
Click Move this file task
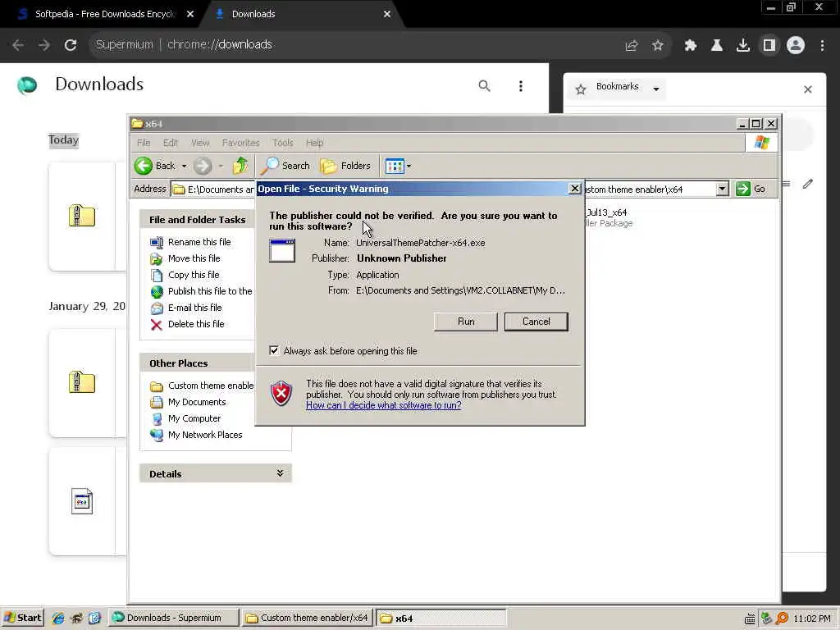[185, 258]
